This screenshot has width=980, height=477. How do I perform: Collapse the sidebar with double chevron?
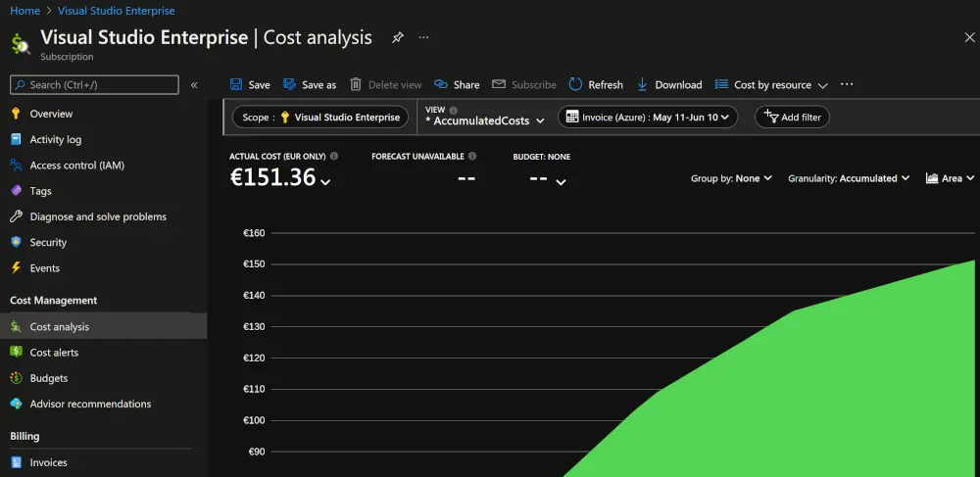point(194,85)
